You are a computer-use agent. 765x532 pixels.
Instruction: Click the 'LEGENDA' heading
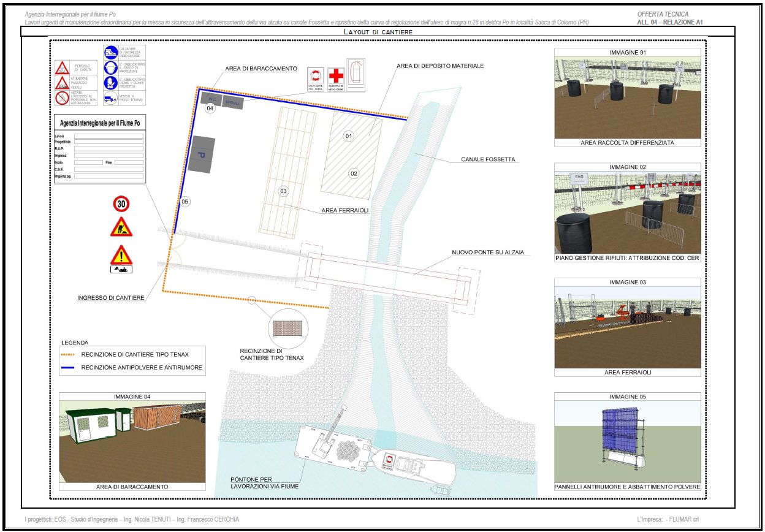(x=75, y=343)
